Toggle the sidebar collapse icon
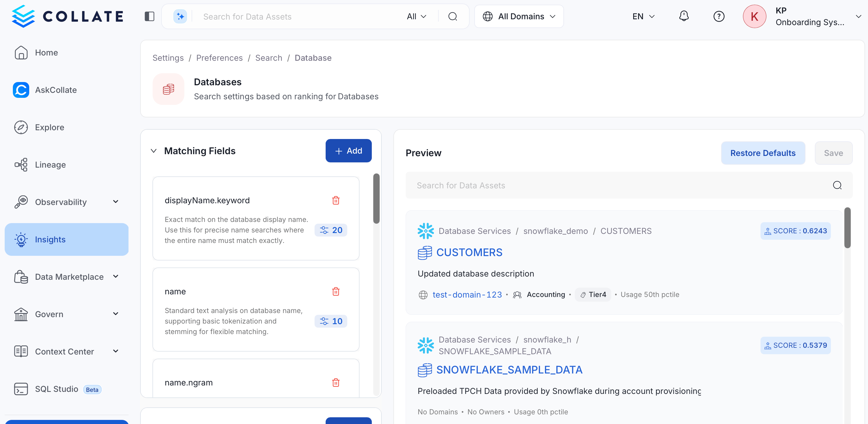Viewport: 868px width, 424px height. coord(149,16)
